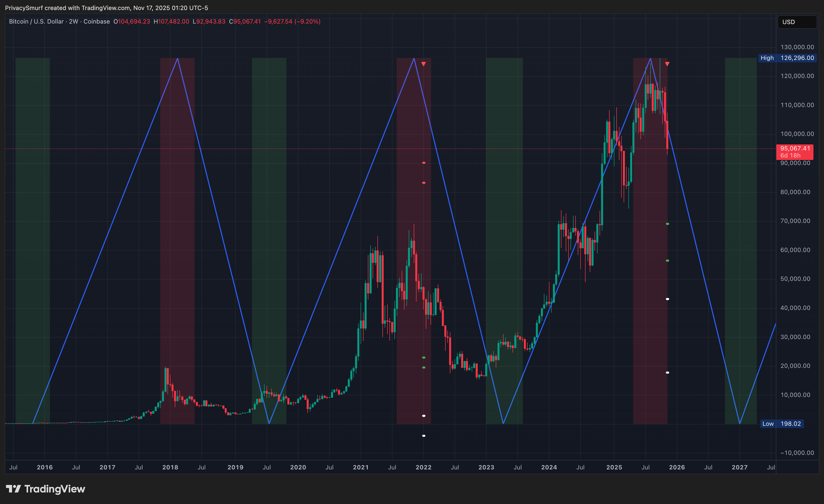
Task: Click the 2027 label on time axis
Action: pyautogui.click(x=739, y=467)
